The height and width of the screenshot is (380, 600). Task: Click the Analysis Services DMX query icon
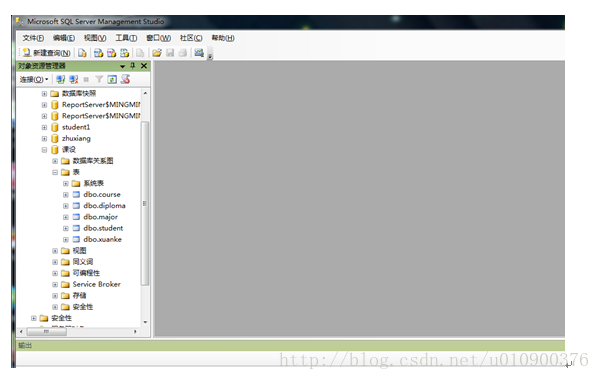click(x=111, y=53)
